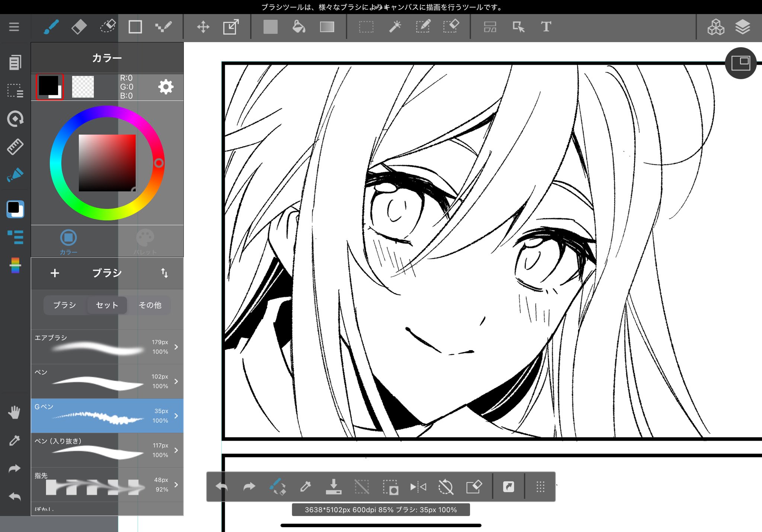762x532 pixels.
Task: Switch to the セット brush tab
Action: pyautogui.click(x=107, y=305)
